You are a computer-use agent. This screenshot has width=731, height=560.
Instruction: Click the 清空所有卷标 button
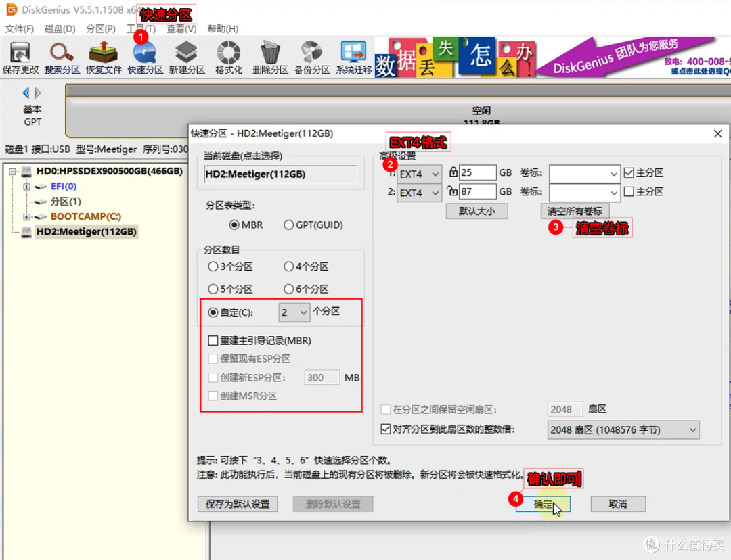pos(575,211)
